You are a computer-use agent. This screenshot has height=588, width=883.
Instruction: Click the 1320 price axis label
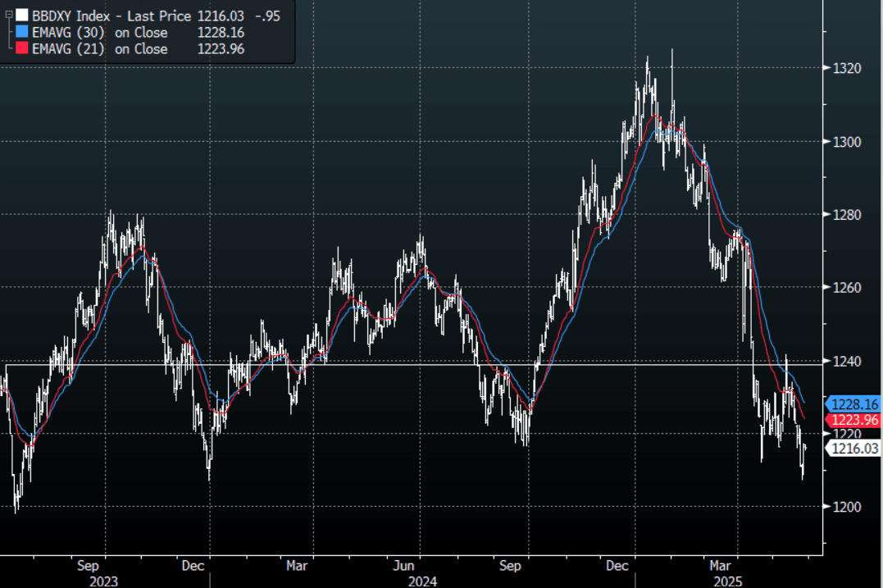844,68
